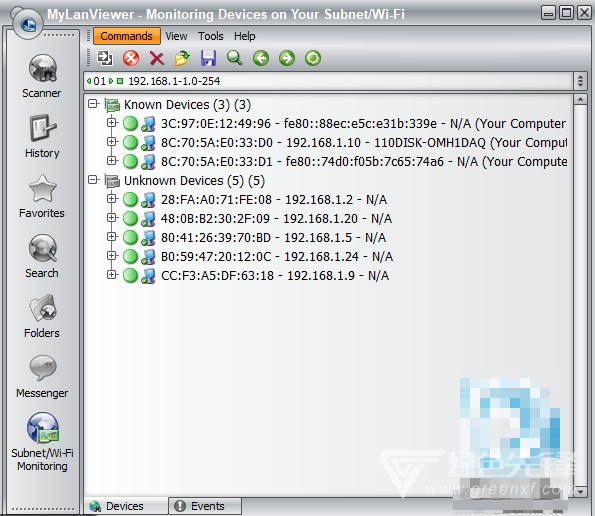
Task: Click the 192.168.1-1.0-254 subnet field
Action: [328, 81]
